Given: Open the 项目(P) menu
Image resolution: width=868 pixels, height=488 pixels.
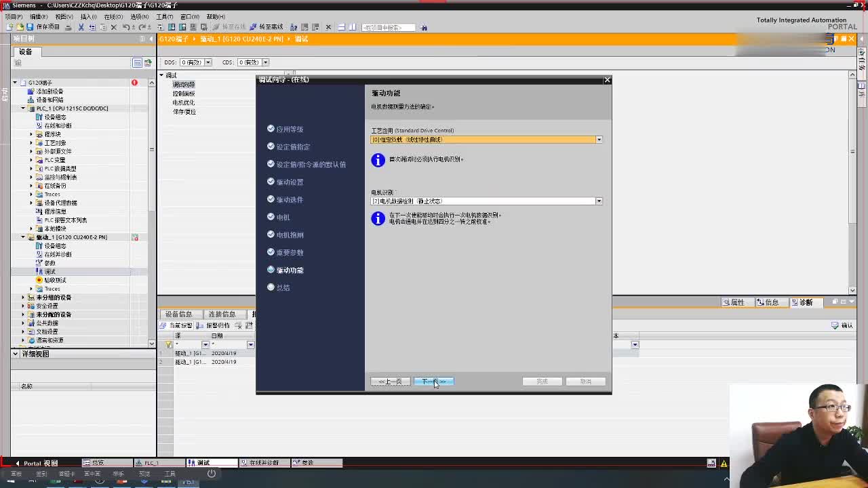Looking at the screenshot, I should coord(14,16).
